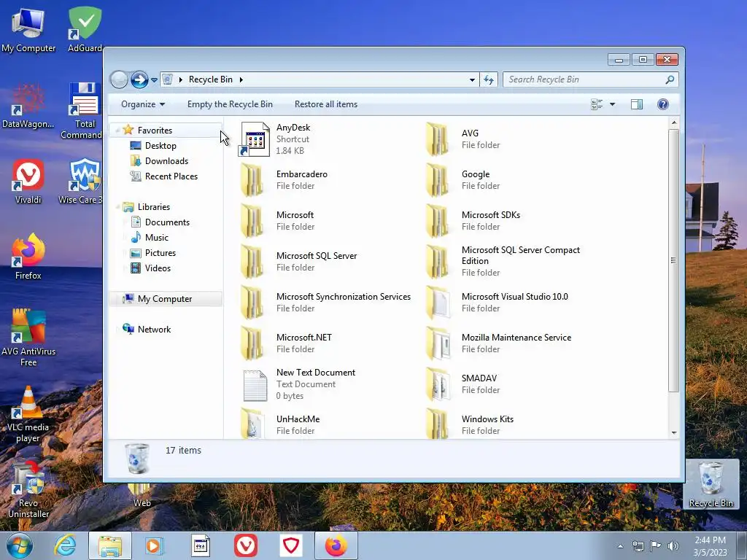Image resolution: width=747 pixels, height=560 pixels.
Task: Open Documents library
Action: coord(167,222)
